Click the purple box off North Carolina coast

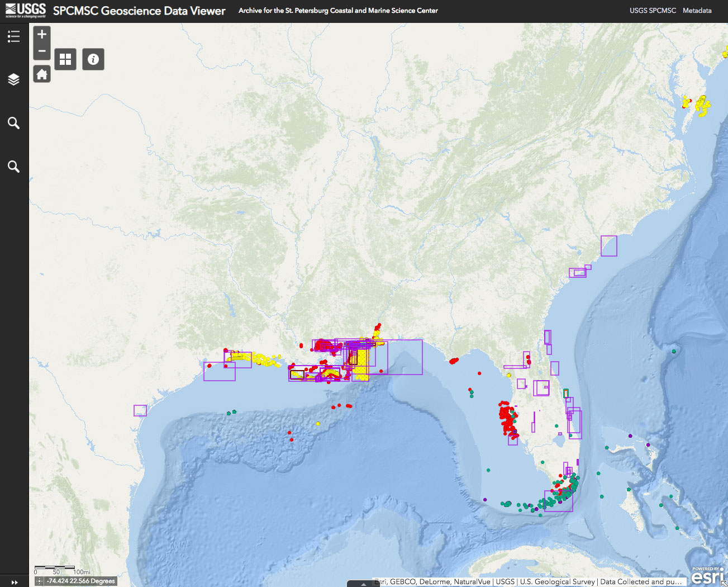[x=609, y=246]
